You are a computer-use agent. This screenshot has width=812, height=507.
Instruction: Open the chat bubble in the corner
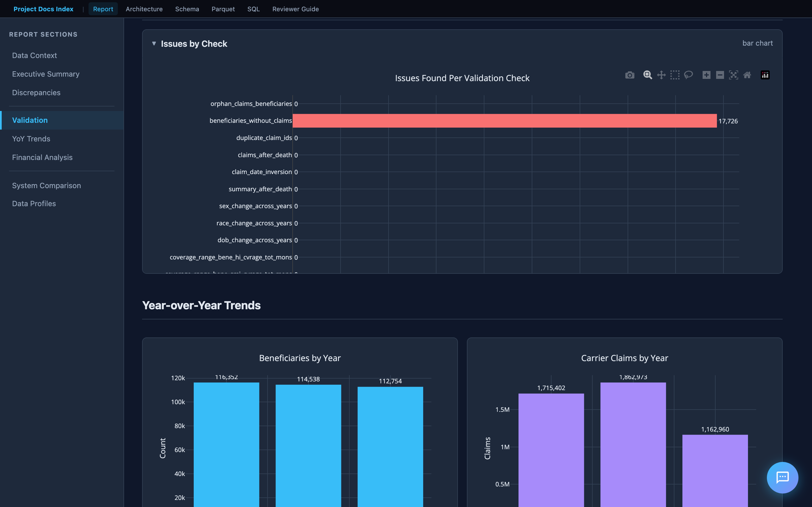pos(782,477)
